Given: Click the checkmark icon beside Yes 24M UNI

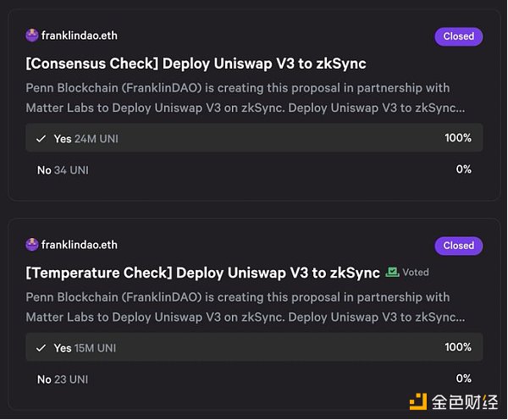Looking at the screenshot, I should (x=41, y=138).
